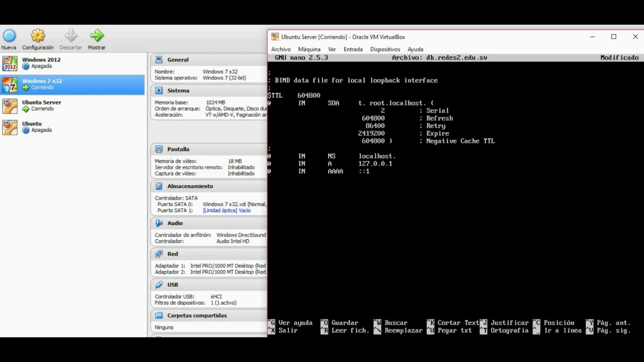This screenshot has height=362, width=644.
Task: Click the Audio speaker icon
Action: click(159, 223)
